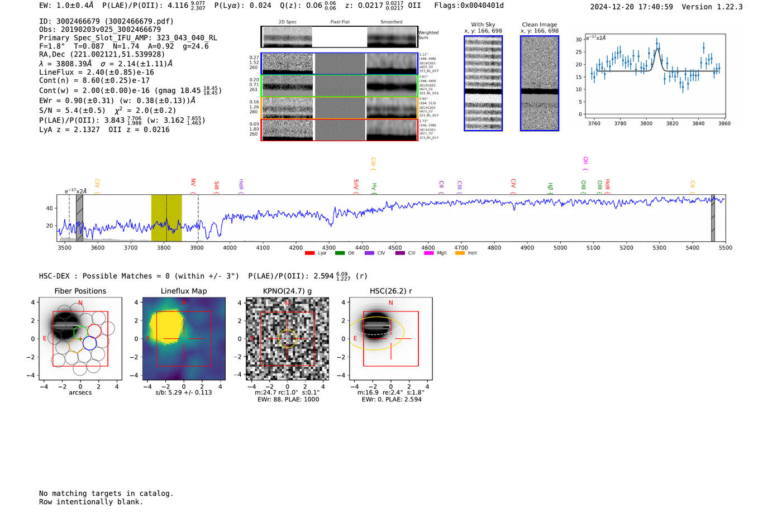Click the Smoothed column header

click(391, 22)
